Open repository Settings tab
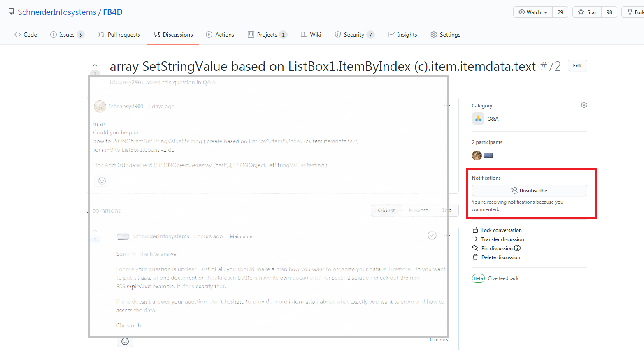 pyautogui.click(x=445, y=35)
